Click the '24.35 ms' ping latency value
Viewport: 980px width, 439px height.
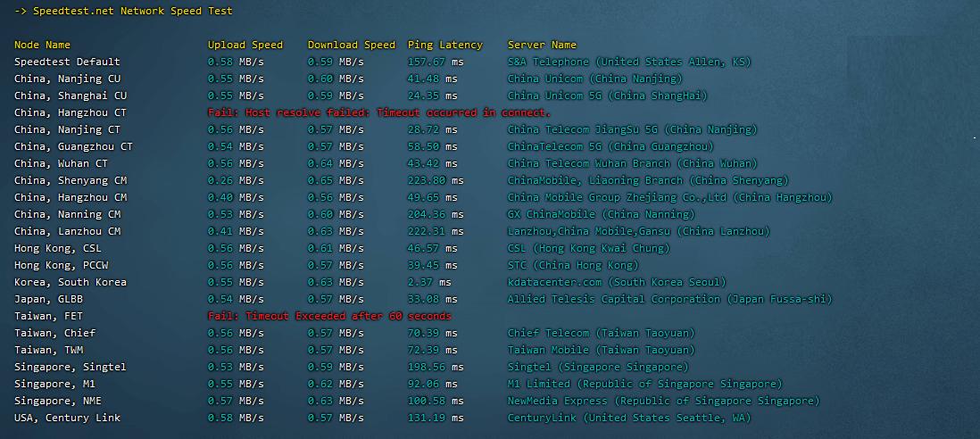point(433,95)
